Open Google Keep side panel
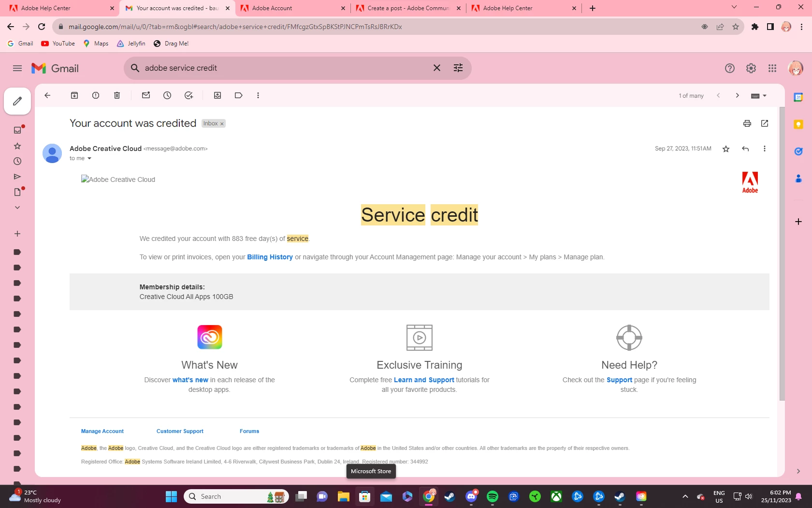 [798, 124]
